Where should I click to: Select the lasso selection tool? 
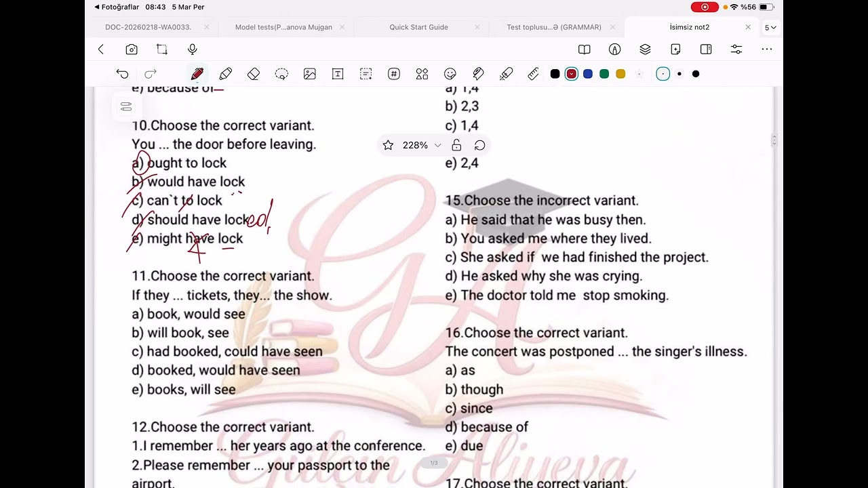(x=281, y=74)
